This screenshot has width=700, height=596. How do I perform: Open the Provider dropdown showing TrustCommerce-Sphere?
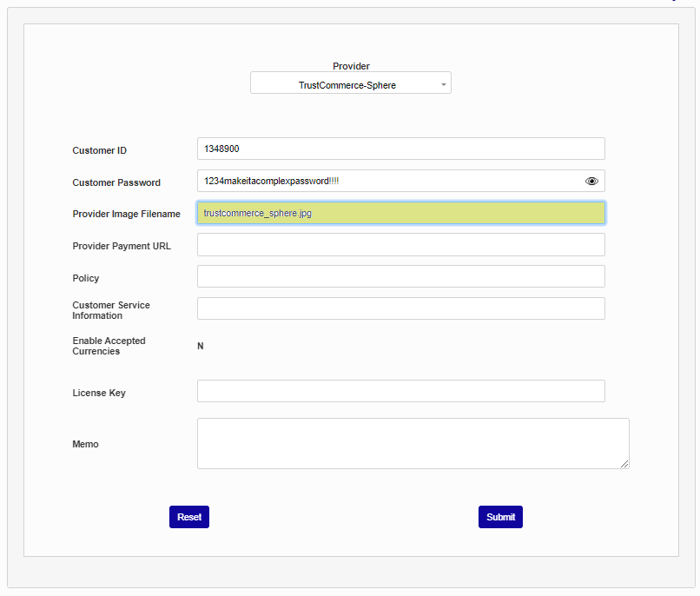pos(347,83)
